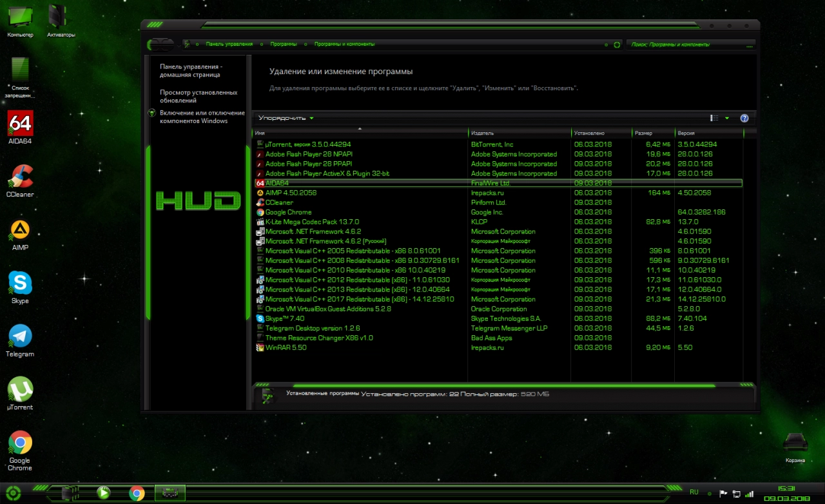Open Панель управления - домашняя страница link
The height and width of the screenshot is (504, 825).
pyautogui.click(x=191, y=70)
